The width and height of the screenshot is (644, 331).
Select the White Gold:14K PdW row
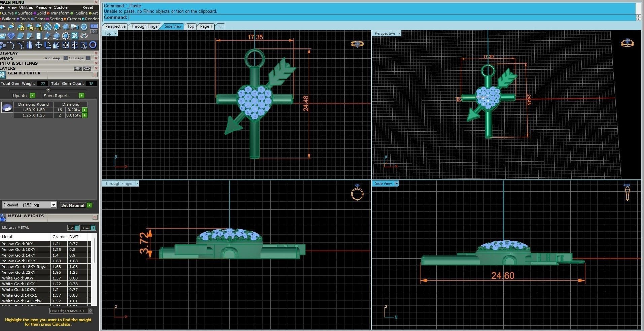point(45,301)
